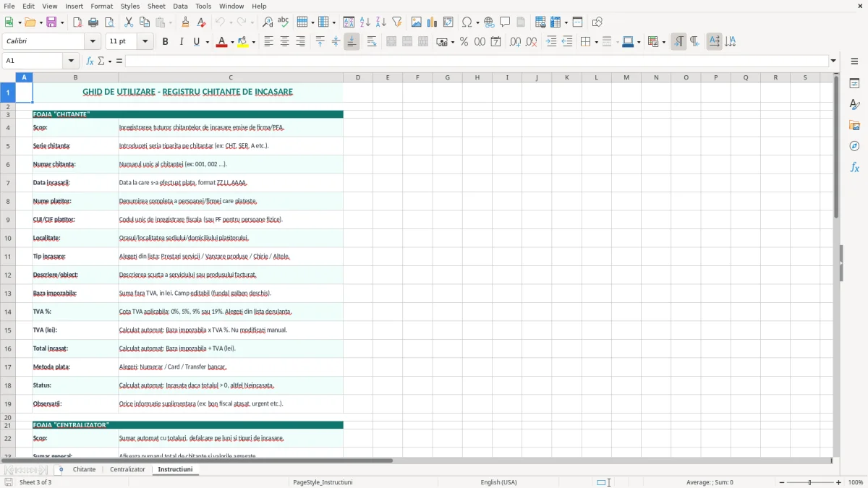868x488 pixels.
Task: Click English (USA) language in status bar
Action: 498,482
